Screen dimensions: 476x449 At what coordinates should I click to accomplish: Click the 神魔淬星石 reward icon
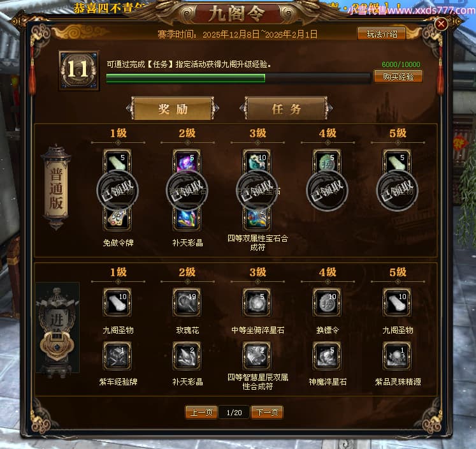[x=327, y=356]
